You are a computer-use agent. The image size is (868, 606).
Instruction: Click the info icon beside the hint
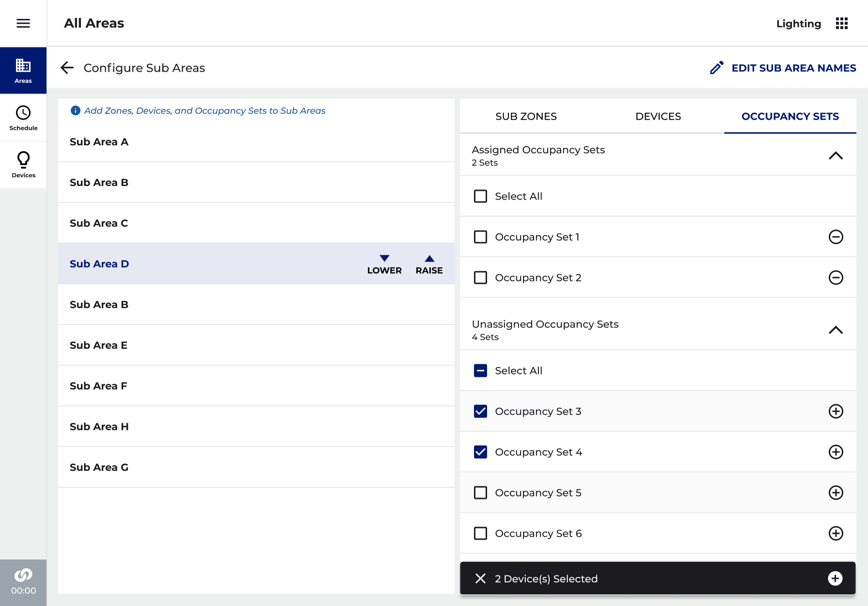75,110
